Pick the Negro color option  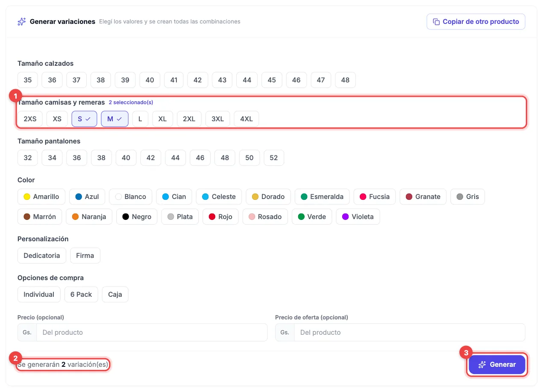137,217
